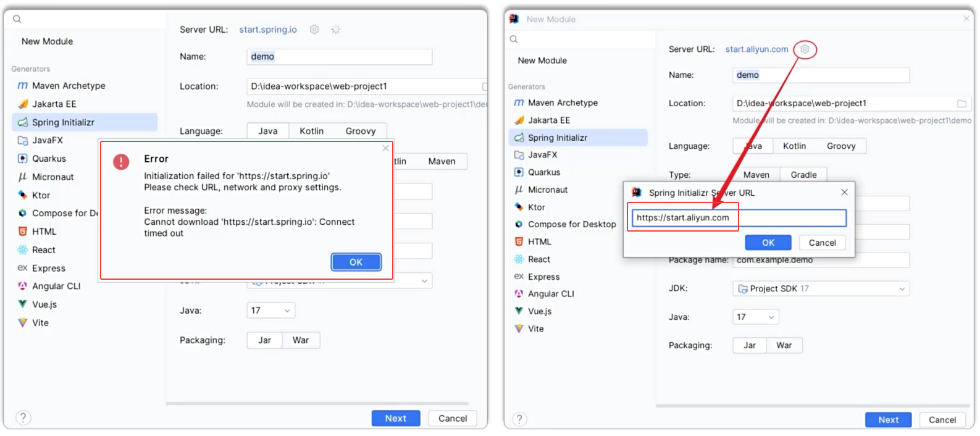Viewport: 980px width, 436px height.
Task: Click the search magnifier in the right New Module window
Action: point(514,40)
